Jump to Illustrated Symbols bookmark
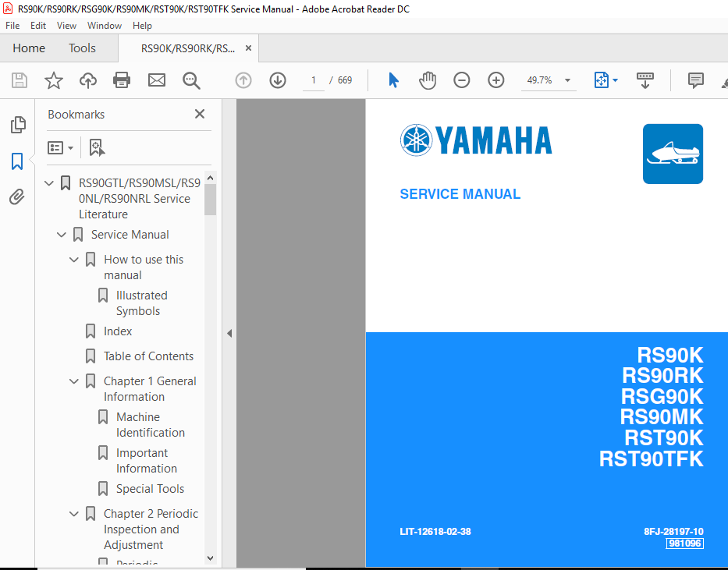 click(141, 303)
